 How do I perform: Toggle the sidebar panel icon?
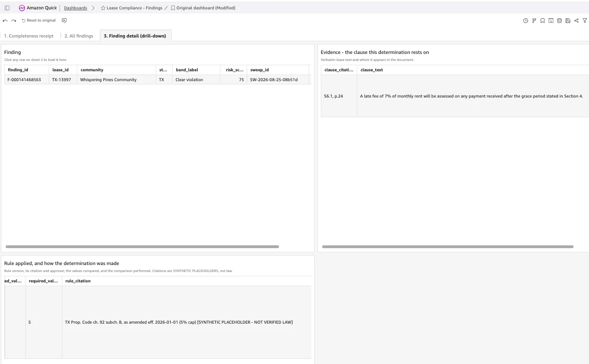(x=7, y=8)
